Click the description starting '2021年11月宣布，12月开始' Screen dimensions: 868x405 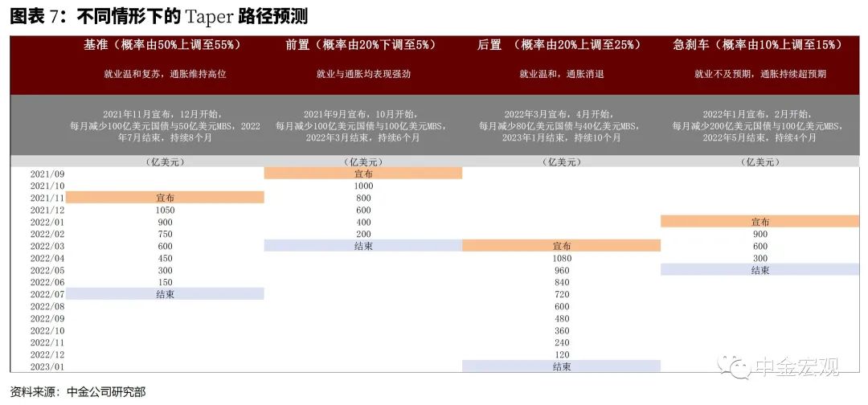165,125
